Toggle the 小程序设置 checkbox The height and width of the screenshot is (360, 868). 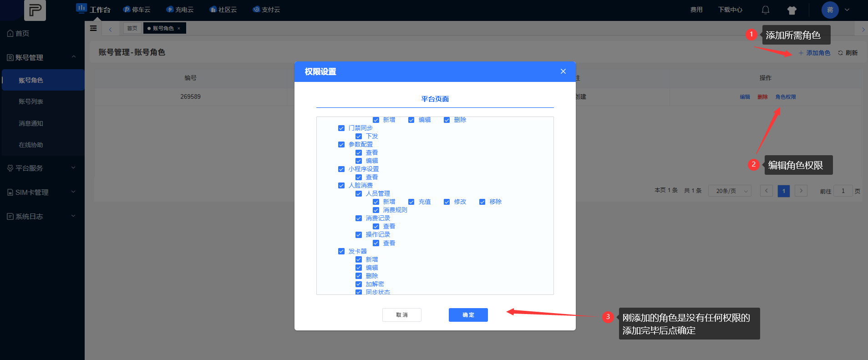tap(341, 169)
